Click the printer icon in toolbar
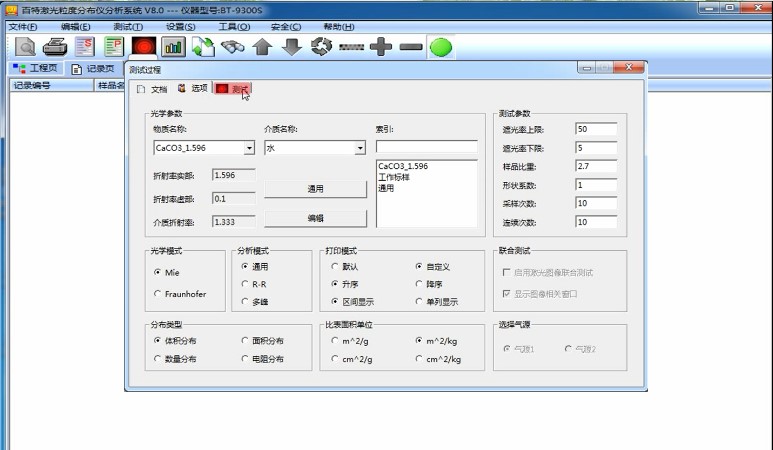This screenshot has width=773, height=450. (x=55, y=46)
